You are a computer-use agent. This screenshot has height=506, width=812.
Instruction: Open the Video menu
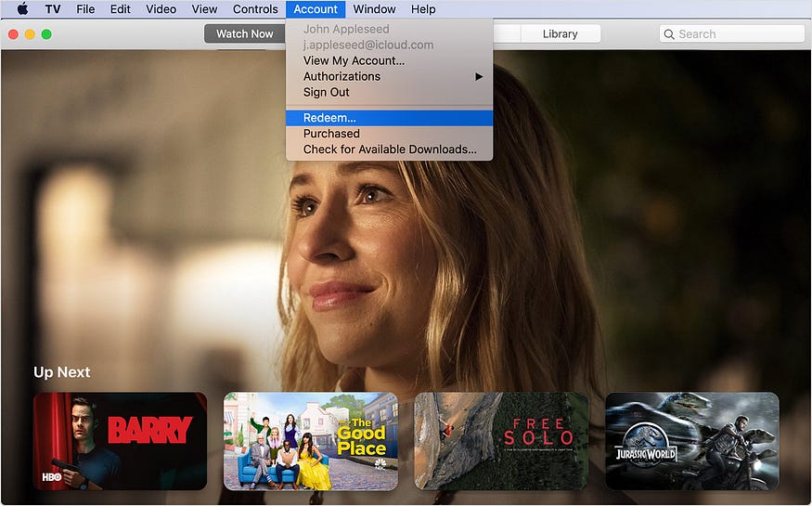(161, 8)
